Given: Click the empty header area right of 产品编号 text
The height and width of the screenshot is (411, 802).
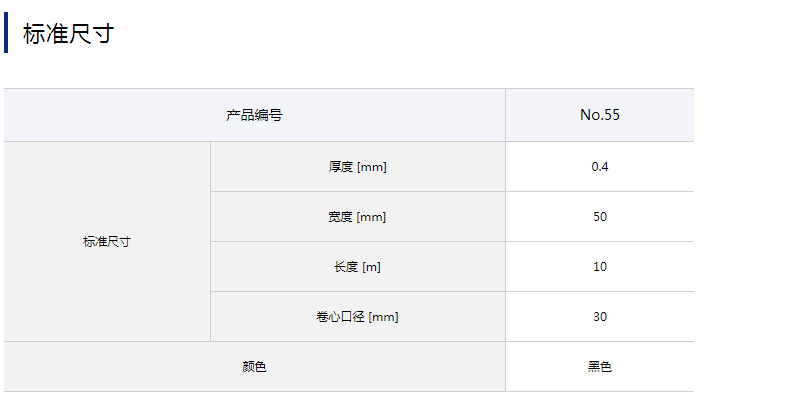Looking at the screenshot, I should [400, 115].
